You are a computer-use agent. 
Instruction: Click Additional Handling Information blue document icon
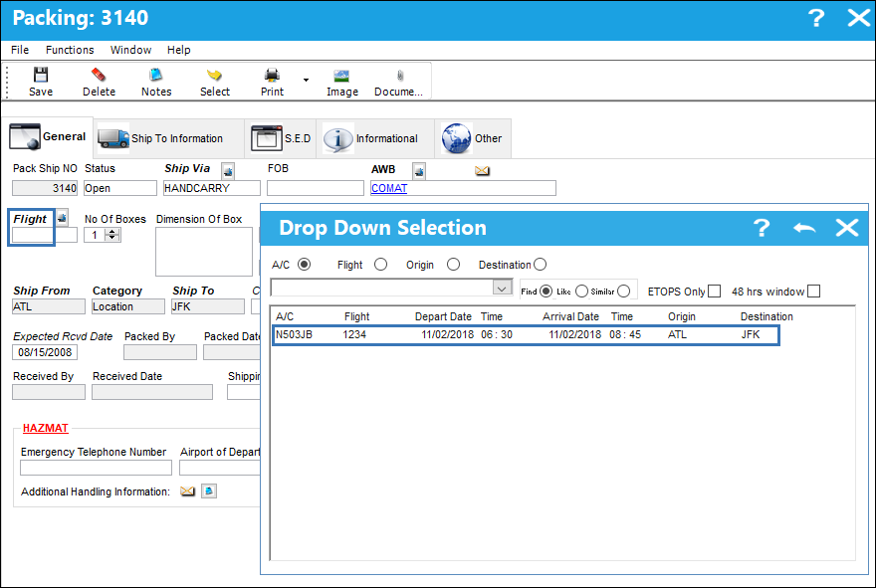point(209,491)
